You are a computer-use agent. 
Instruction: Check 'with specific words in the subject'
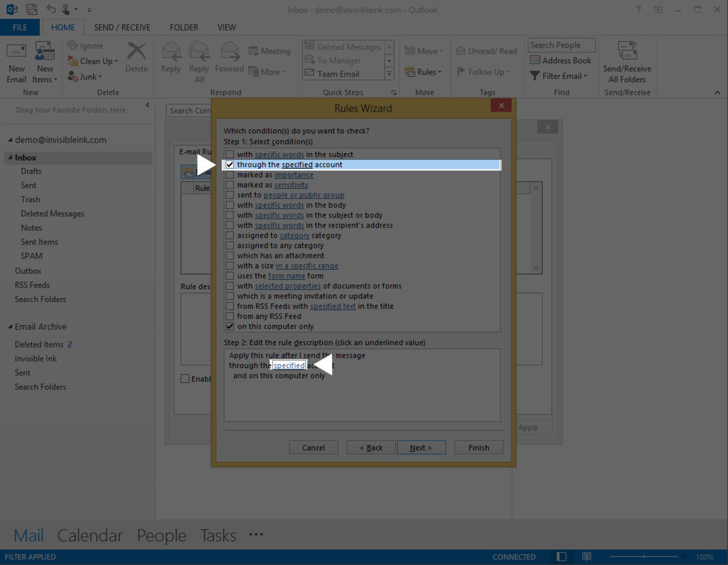click(230, 154)
